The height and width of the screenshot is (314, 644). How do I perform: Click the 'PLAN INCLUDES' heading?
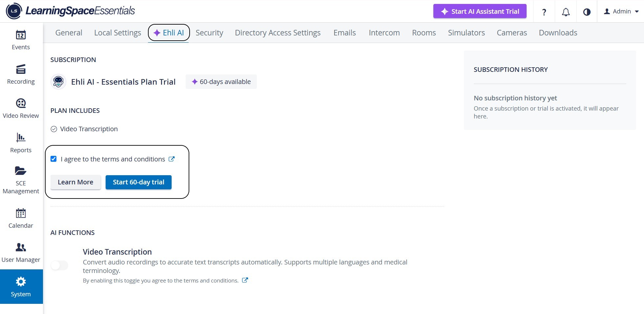[75, 111]
